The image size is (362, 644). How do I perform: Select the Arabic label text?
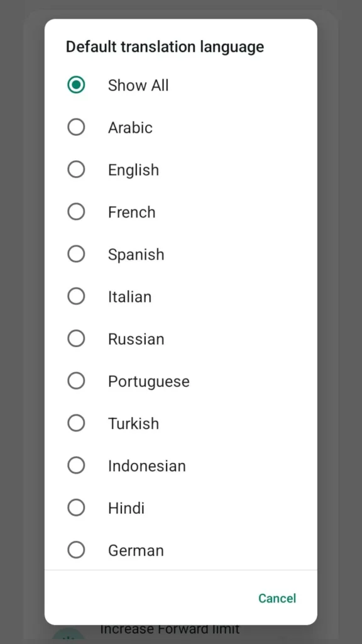coord(130,127)
